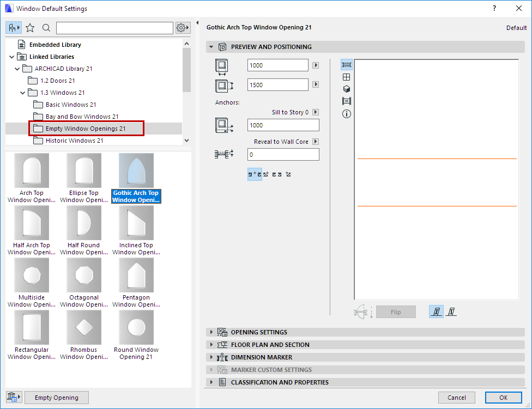Open dialog help question mark
The image size is (532, 409).
click(494, 9)
